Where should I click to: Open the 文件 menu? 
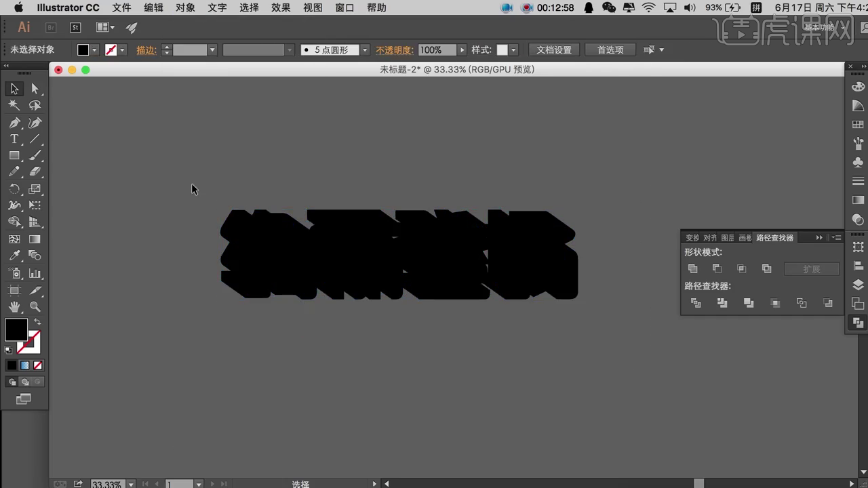pyautogui.click(x=121, y=7)
